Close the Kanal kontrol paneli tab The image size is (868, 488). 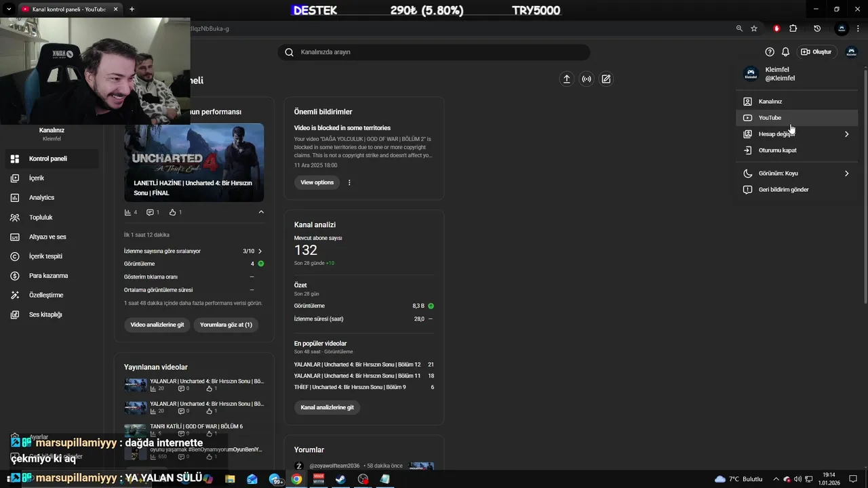coord(115,9)
